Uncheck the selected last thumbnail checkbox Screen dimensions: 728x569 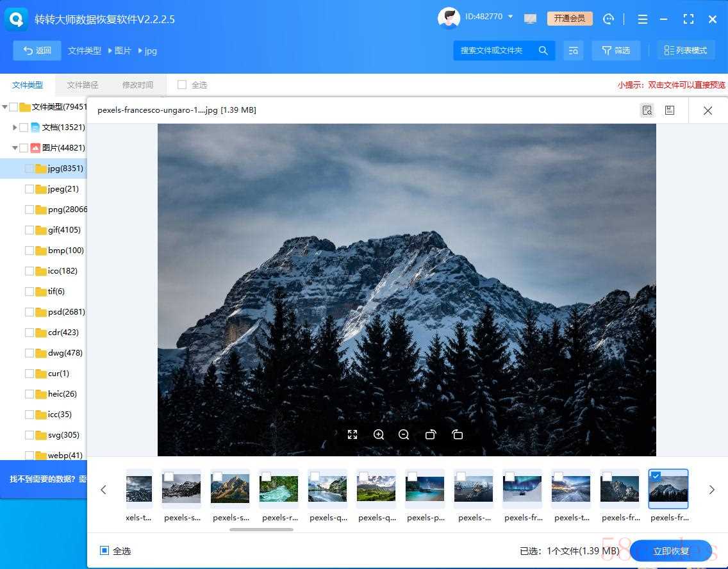point(656,476)
